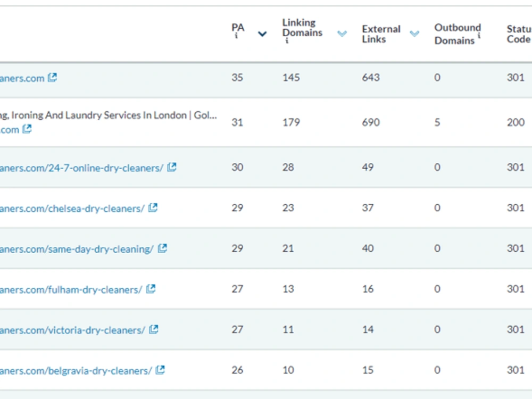Click the Status Code column header
This screenshot has width=532, height=399.
[x=519, y=34]
